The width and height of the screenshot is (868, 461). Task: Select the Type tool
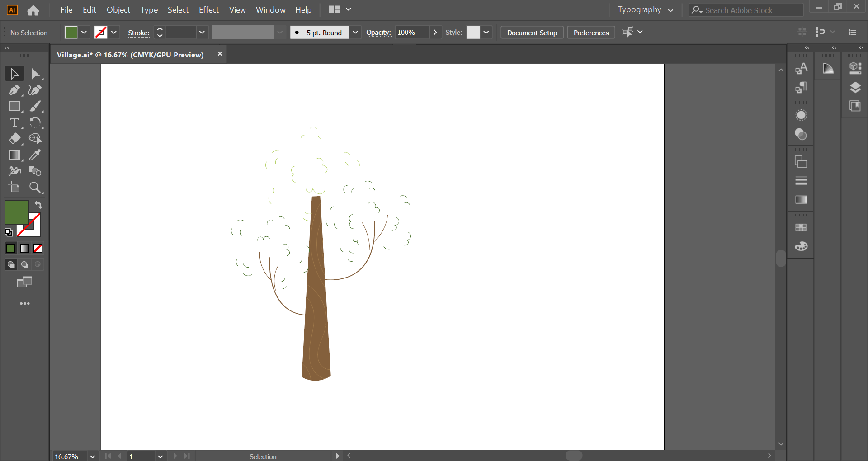pyautogui.click(x=14, y=122)
